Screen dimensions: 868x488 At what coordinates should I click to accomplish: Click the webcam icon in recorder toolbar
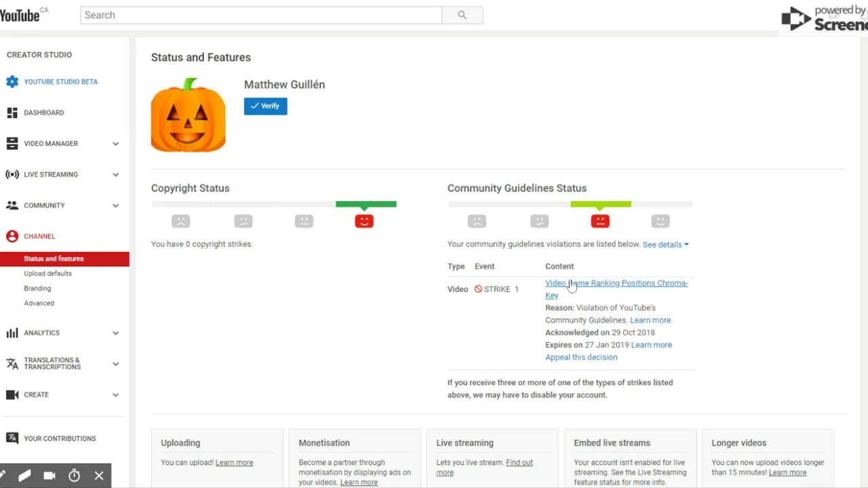click(x=50, y=476)
